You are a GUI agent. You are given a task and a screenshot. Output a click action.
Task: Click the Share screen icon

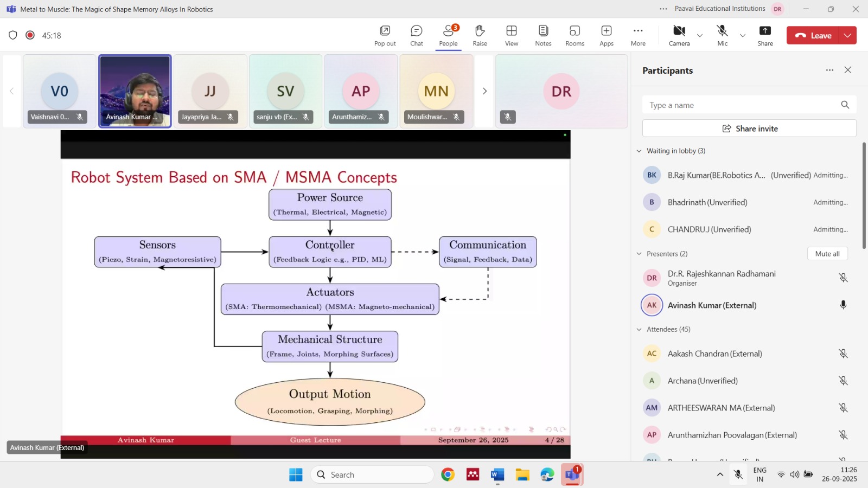[x=765, y=35]
